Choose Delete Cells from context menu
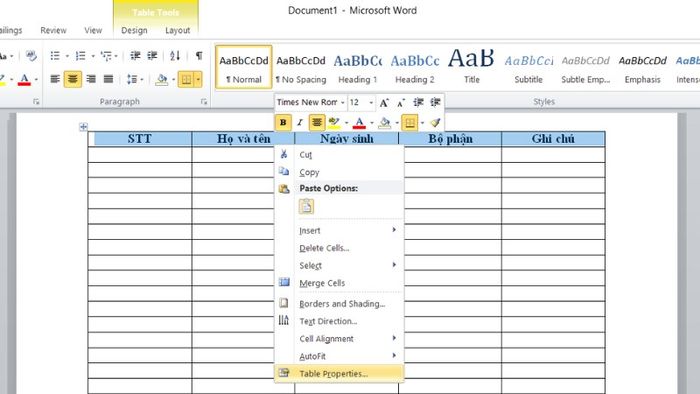 point(339,248)
